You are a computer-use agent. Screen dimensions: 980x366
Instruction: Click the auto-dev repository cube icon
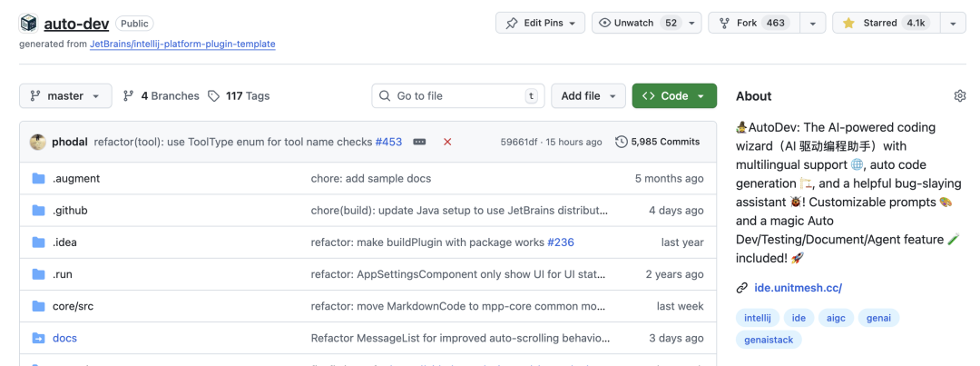(29, 24)
